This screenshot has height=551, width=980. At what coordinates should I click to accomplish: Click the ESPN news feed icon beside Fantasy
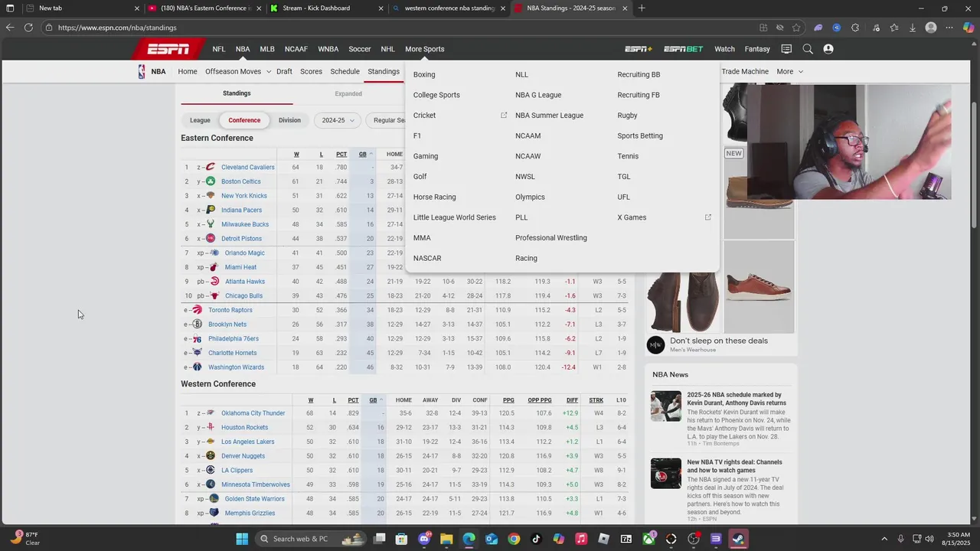tap(786, 49)
